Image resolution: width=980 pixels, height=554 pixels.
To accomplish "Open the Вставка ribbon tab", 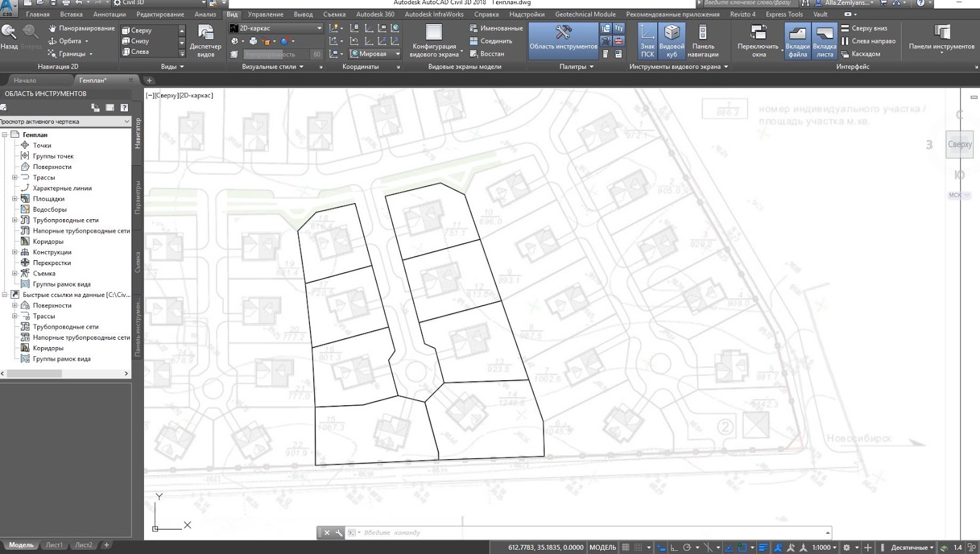I will tap(72, 14).
